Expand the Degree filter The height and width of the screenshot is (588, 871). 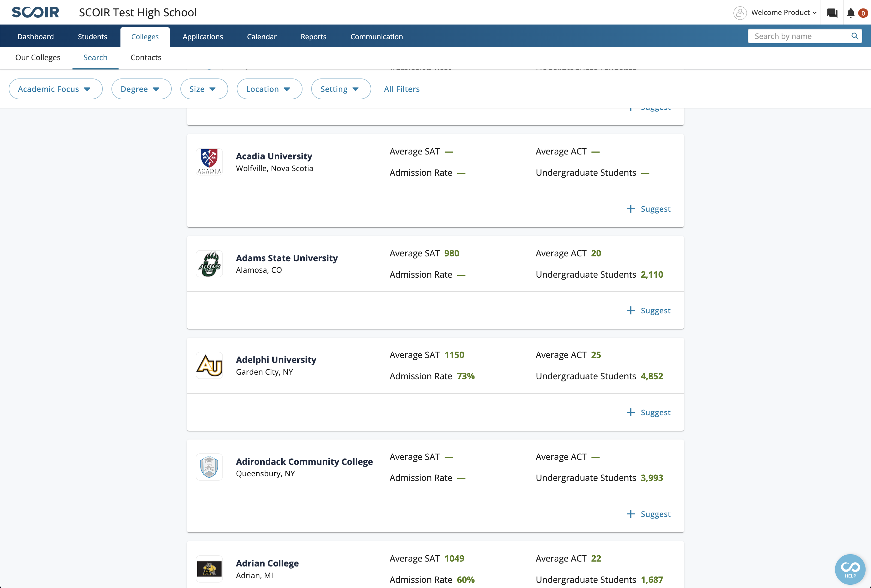pos(141,89)
